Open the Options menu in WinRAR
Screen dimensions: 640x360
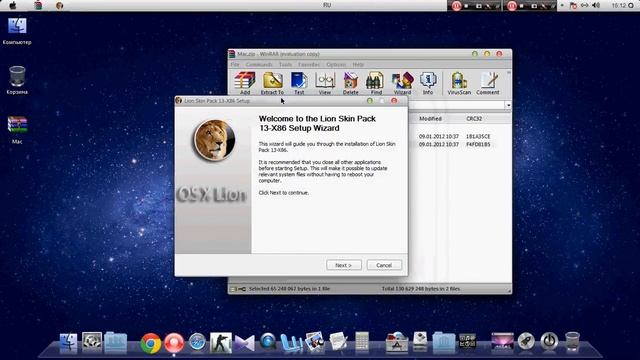(x=336, y=64)
